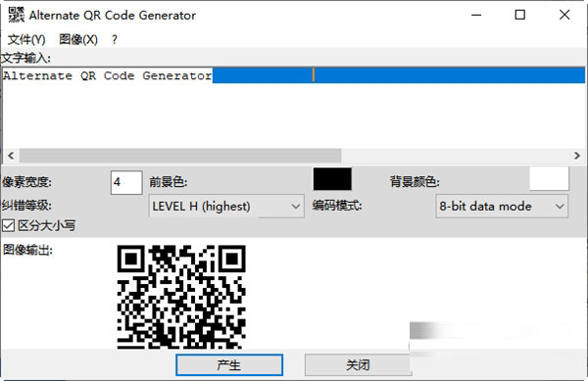588x381 pixels.
Task: Click the 像素宽度: label
Action: click(27, 182)
